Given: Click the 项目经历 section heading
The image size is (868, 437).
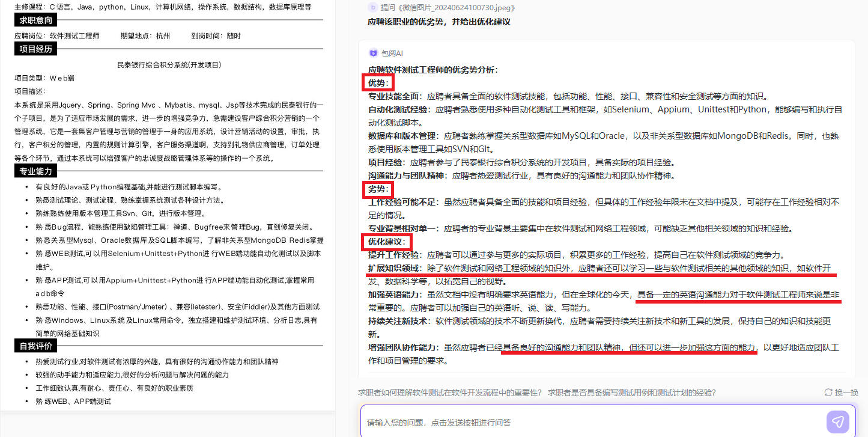Looking at the screenshot, I should 35,49.
